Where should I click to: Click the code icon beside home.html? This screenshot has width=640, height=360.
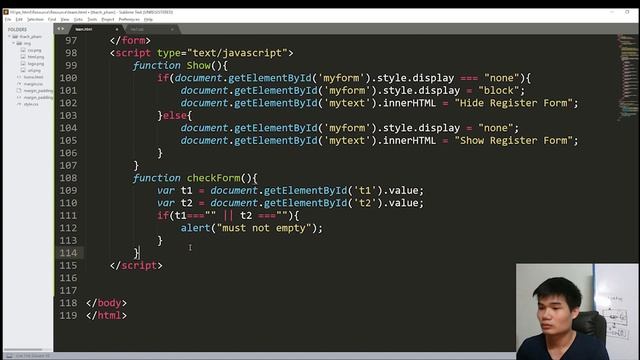pos(19,77)
